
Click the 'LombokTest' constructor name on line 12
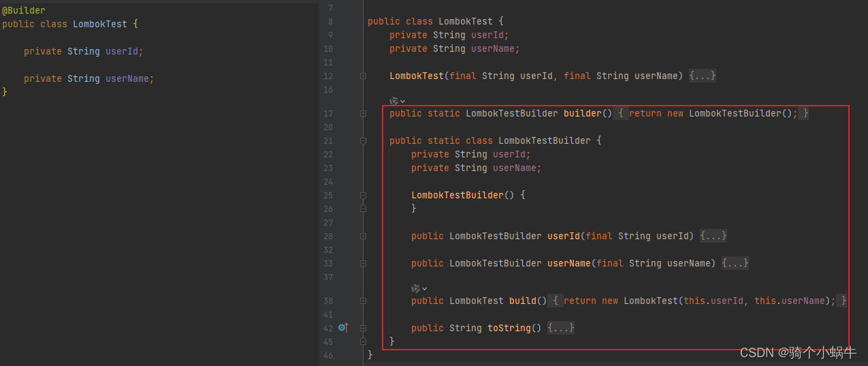417,76
